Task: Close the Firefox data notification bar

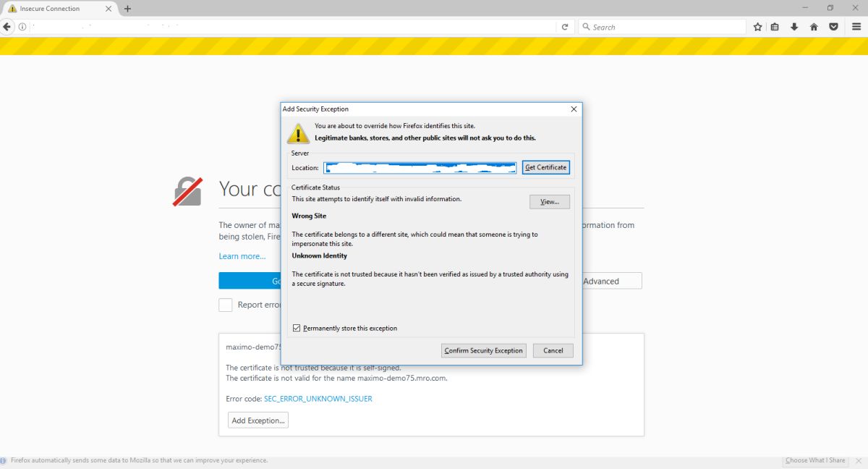Action: [857, 460]
